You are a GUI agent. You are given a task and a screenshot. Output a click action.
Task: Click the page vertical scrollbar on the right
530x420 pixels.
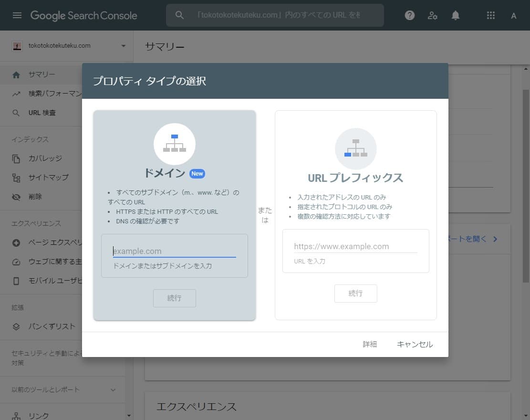(x=526, y=186)
